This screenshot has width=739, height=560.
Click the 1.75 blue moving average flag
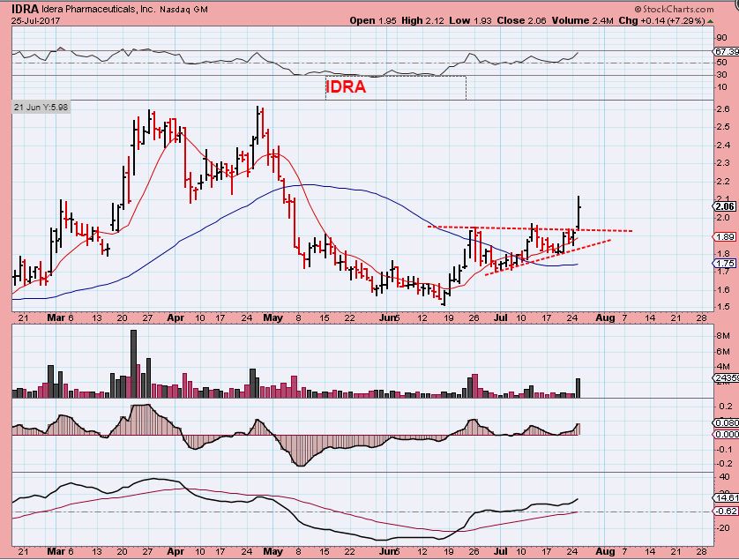pyautogui.click(x=725, y=264)
